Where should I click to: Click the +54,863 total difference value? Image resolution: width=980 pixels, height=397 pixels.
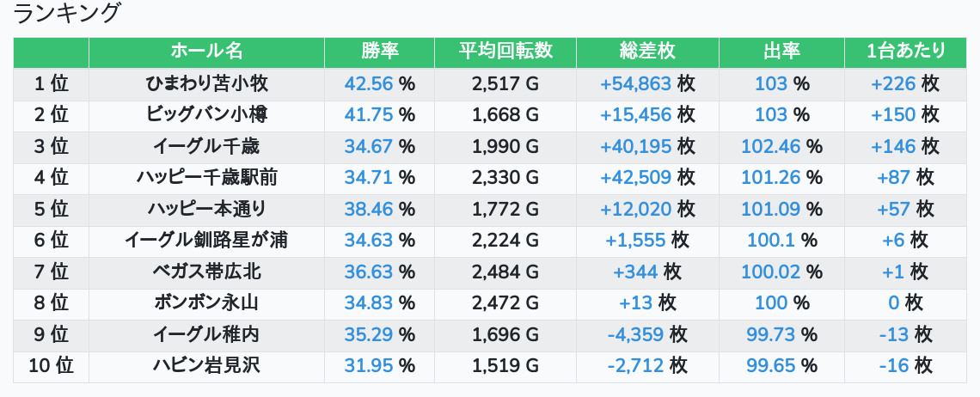635,83
